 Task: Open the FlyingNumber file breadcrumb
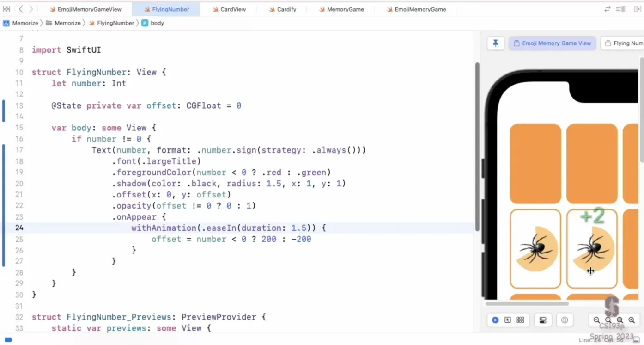[x=111, y=23]
